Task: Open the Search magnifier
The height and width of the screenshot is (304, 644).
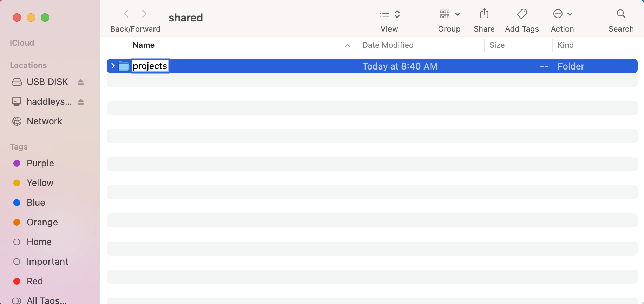Action: 621,14
